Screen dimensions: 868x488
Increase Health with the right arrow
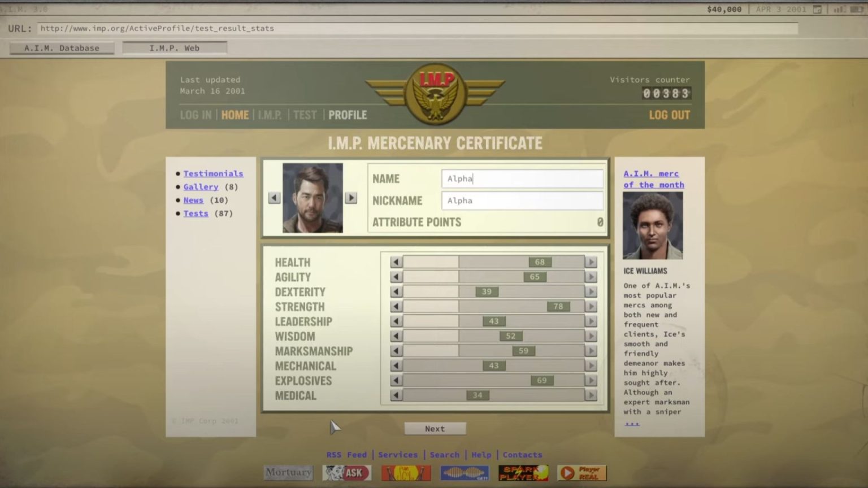591,262
